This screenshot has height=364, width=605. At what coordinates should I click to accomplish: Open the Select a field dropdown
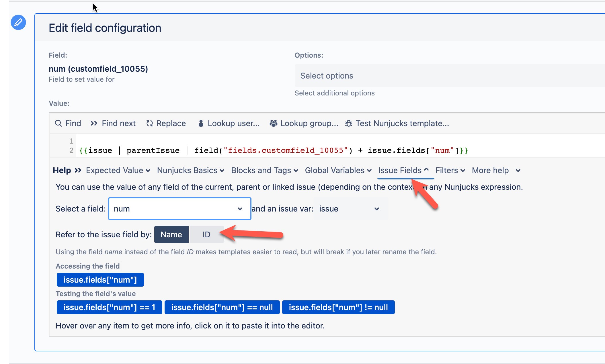click(179, 209)
